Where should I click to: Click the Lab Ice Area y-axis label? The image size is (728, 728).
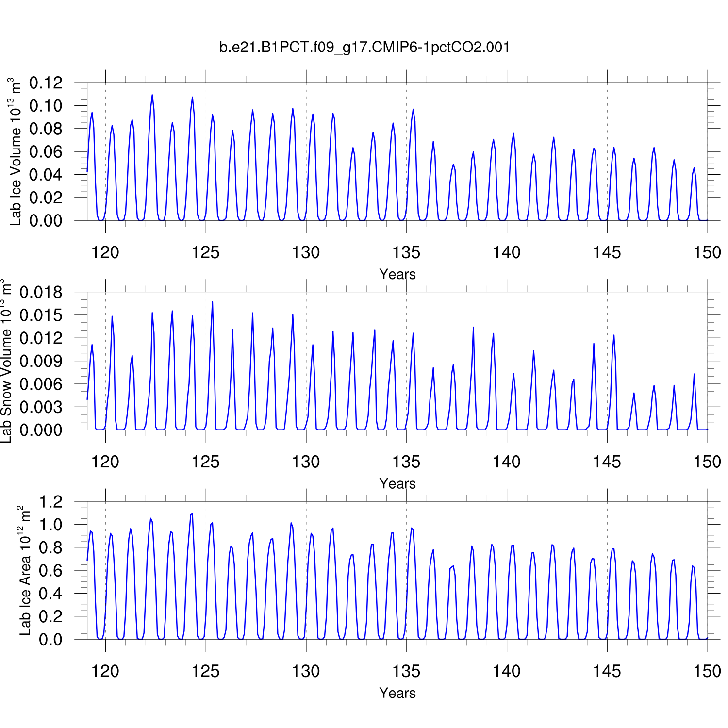[x=25, y=570]
